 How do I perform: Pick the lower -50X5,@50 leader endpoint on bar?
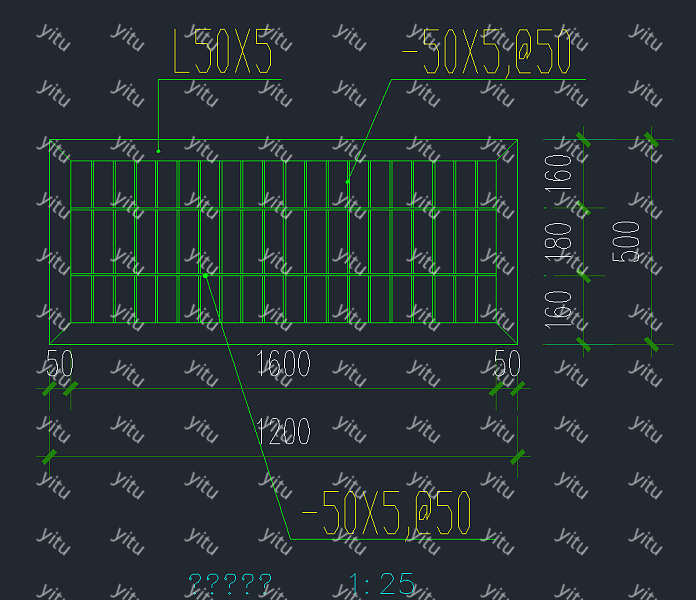pos(204,275)
